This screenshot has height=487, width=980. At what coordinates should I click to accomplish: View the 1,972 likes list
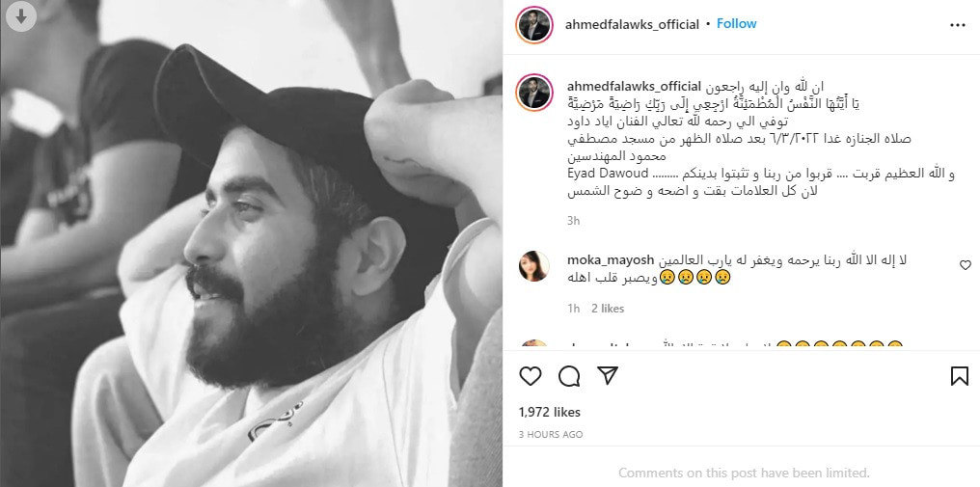[x=550, y=412]
